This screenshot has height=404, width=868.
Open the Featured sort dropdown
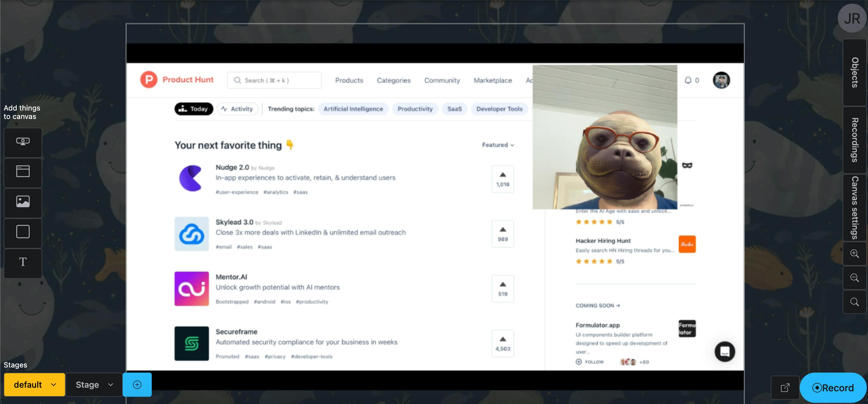click(498, 145)
